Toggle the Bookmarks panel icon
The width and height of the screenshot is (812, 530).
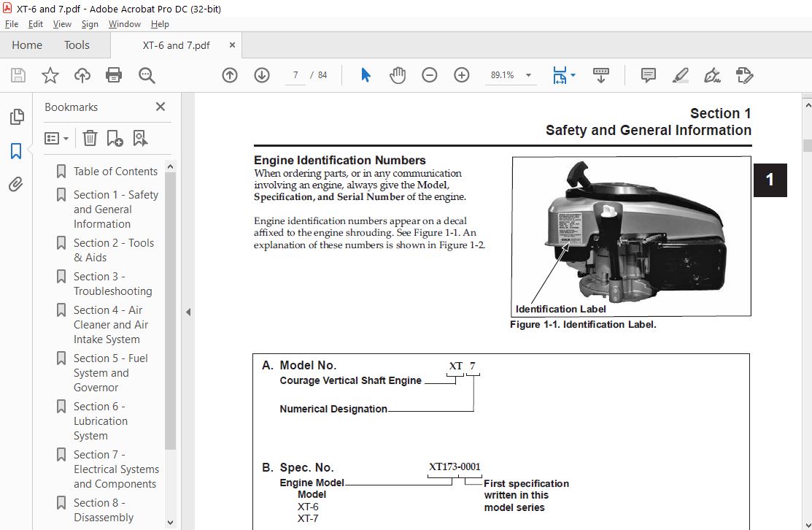16,151
